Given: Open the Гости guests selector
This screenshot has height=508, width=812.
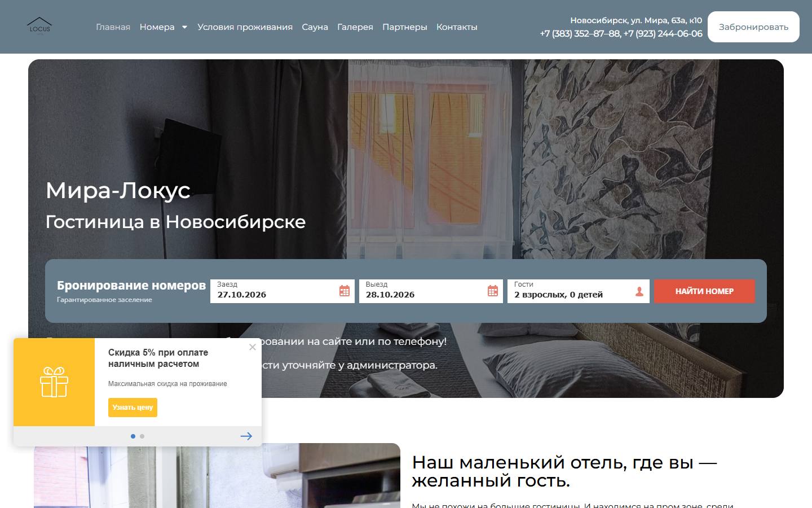Looking at the screenshot, I should [579, 291].
